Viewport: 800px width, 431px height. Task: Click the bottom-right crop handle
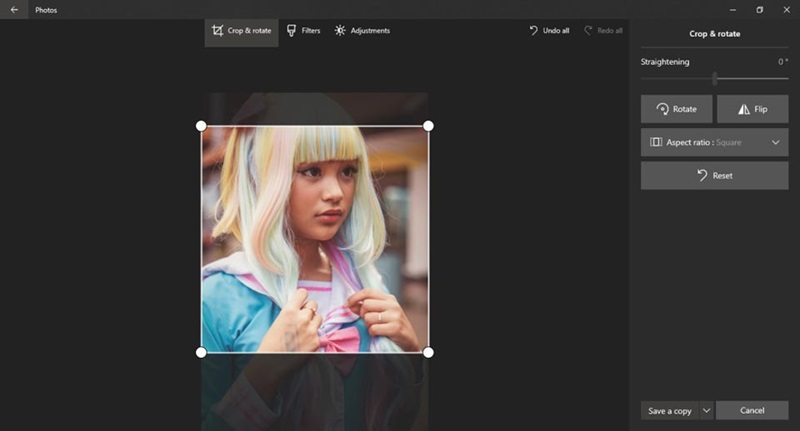pyautogui.click(x=428, y=352)
